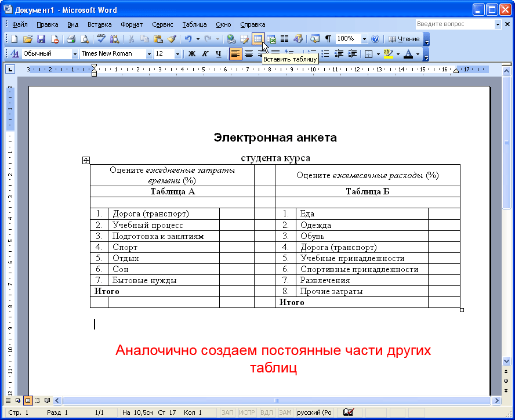Viewport: 515px width, 420px height.
Task: Open the Standard toolbar options arrow
Action: (426, 39)
